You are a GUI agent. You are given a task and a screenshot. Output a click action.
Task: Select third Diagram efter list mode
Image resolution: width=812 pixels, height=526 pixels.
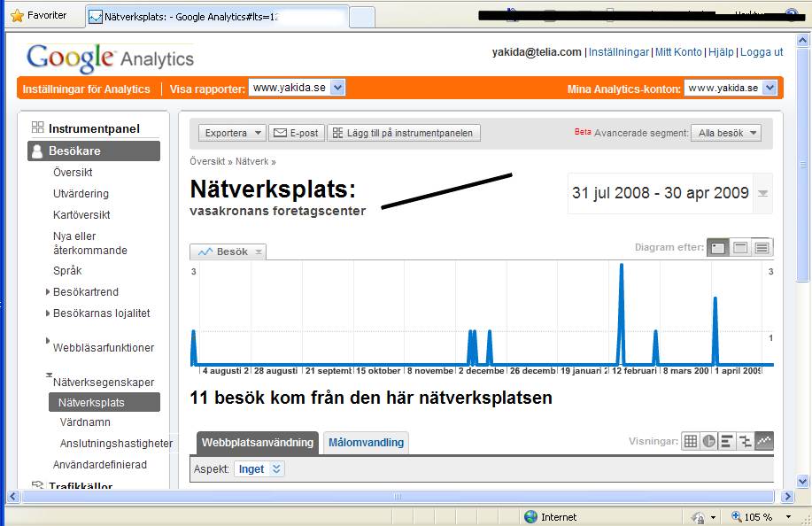(x=762, y=247)
